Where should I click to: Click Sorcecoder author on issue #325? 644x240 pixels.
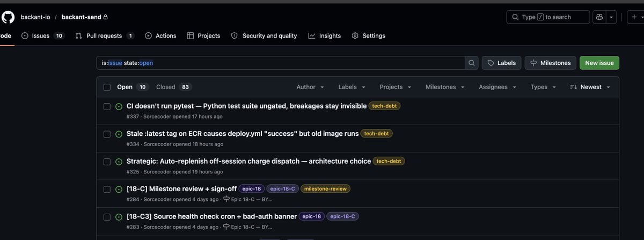click(157, 172)
